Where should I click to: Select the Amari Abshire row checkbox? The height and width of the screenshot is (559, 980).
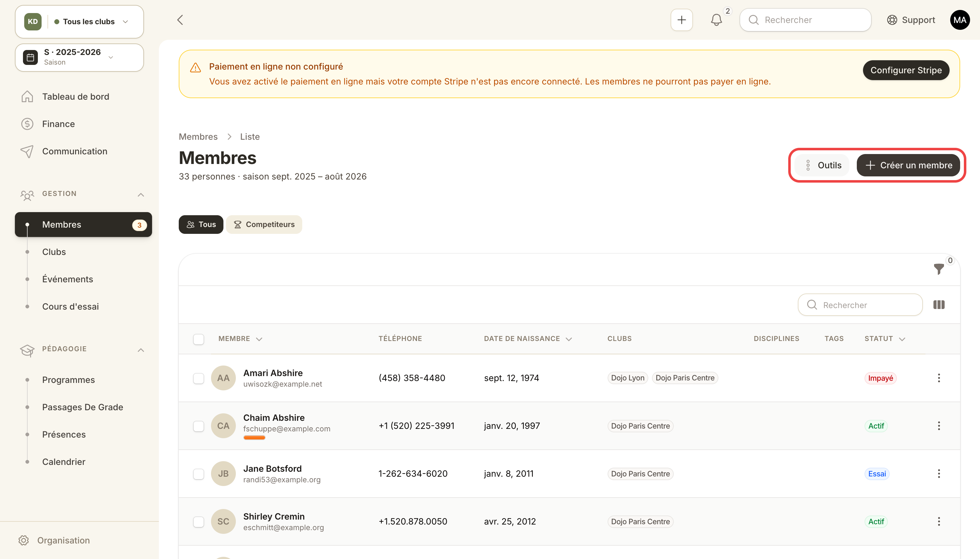pyautogui.click(x=198, y=378)
